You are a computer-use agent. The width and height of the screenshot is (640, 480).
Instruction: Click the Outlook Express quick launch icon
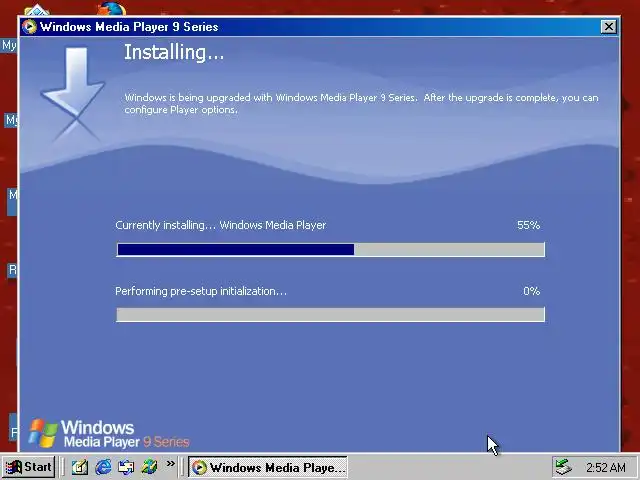[126, 467]
